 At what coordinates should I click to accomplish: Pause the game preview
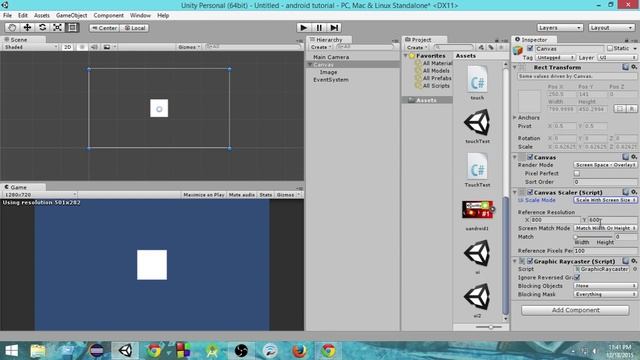click(x=319, y=28)
